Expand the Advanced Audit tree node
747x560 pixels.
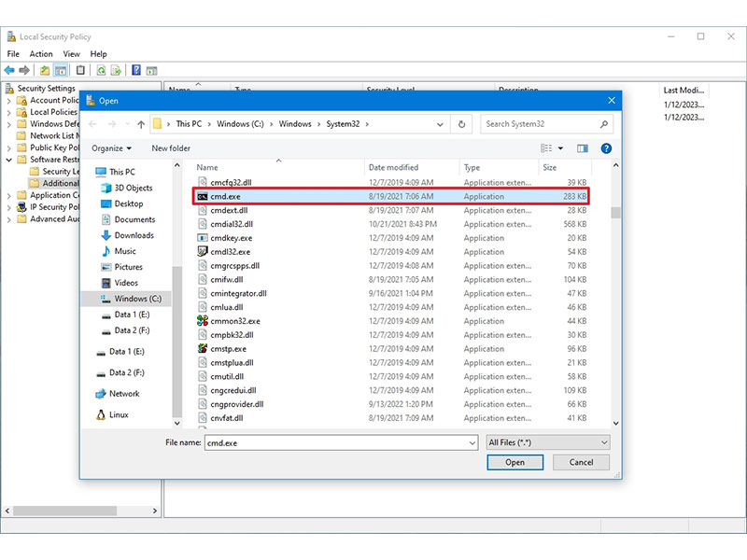tap(8, 219)
